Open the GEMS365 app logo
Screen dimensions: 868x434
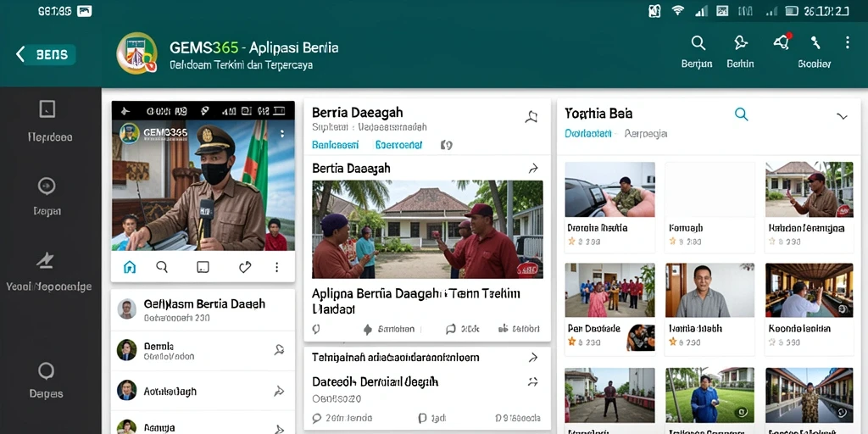click(136, 53)
